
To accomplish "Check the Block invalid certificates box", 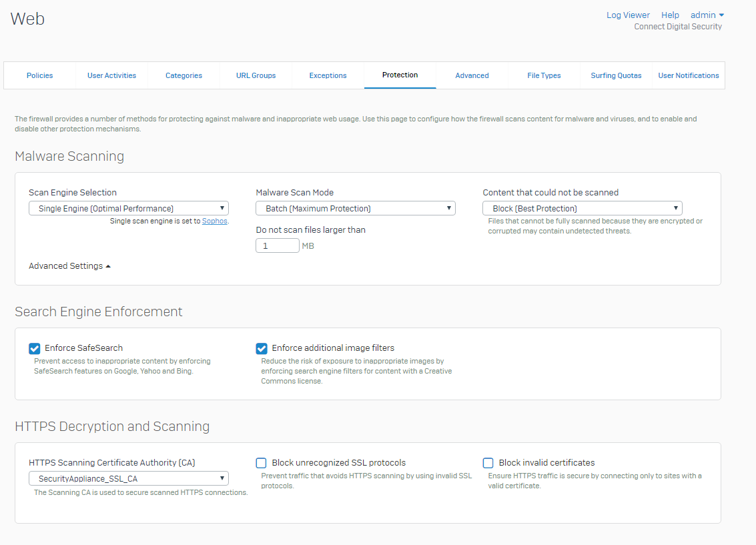I will point(488,463).
